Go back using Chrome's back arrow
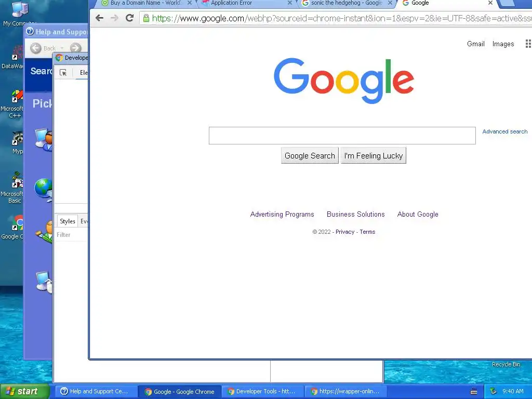This screenshot has height=399, width=532. click(x=99, y=18)
